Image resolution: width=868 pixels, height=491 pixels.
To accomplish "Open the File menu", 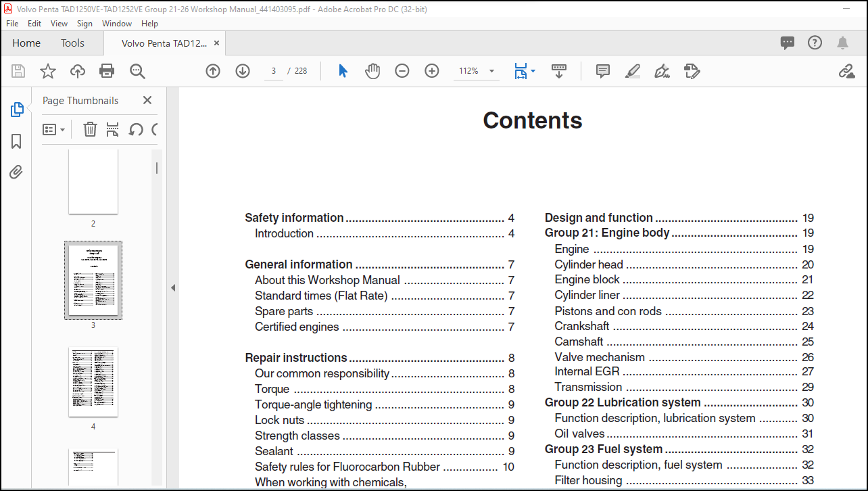I will click(12, 23).
